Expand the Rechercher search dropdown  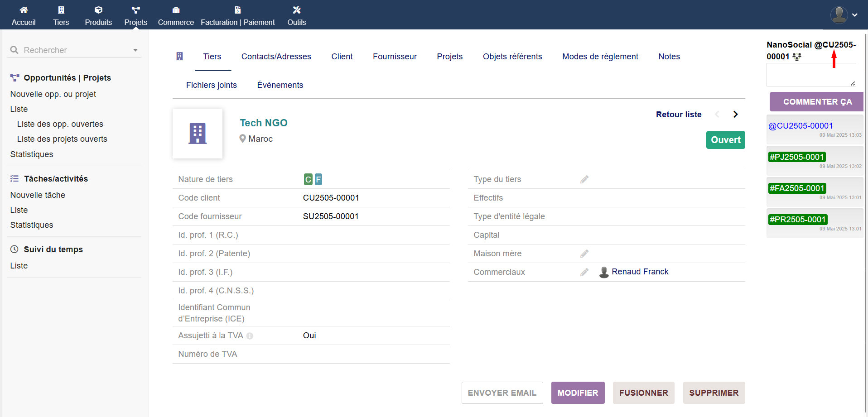pyautogui.click(x=135, y=50)
